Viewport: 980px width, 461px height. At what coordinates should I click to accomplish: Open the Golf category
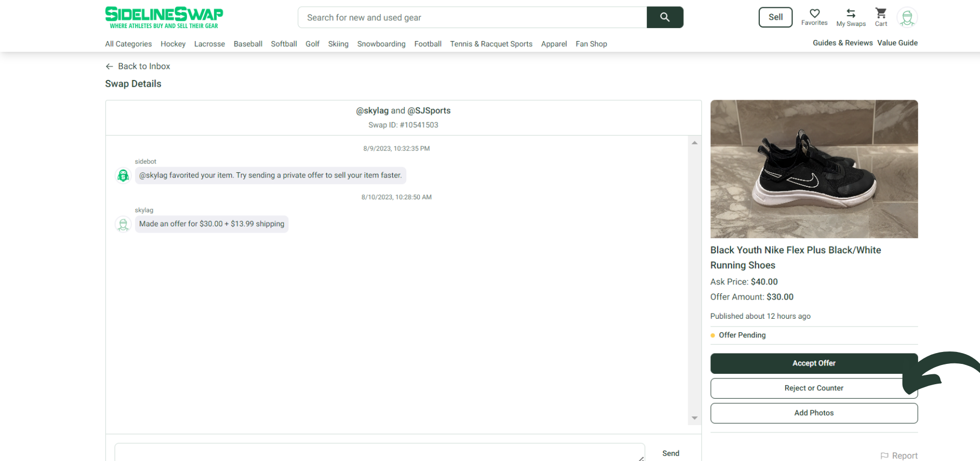tap(312, 44)
